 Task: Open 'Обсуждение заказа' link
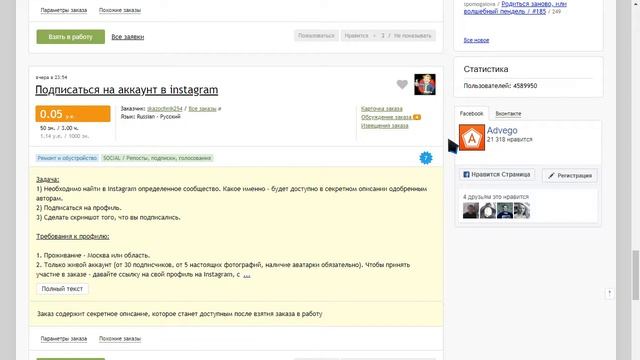point(387,117)
